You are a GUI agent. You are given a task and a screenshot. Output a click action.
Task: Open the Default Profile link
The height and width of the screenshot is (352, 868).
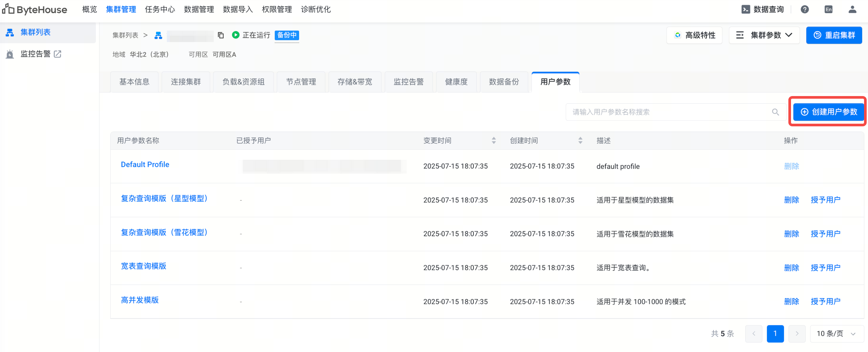(x=145, y=164)
